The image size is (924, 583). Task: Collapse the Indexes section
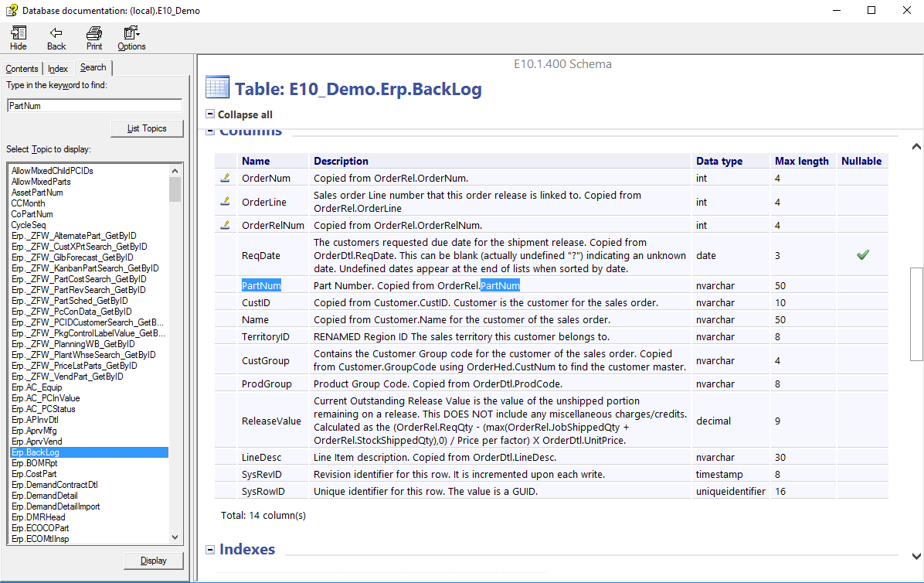(x=210, y=550)
